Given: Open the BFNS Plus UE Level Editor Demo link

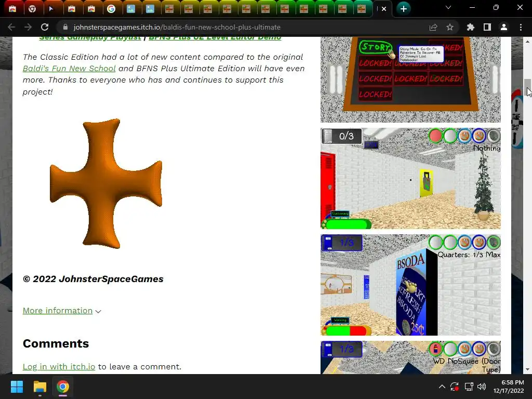Looking at the screenshot, I should coord(215,38).
